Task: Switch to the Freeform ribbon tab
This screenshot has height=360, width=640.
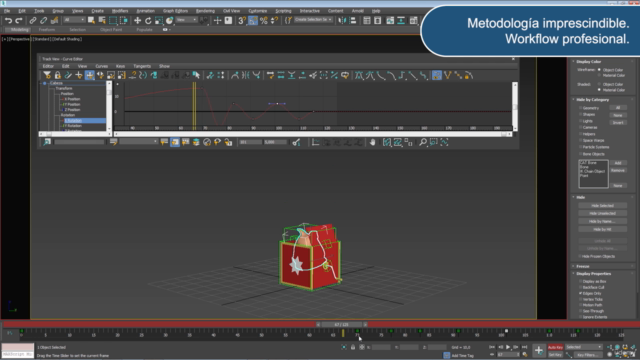Action: coord(47,29)
